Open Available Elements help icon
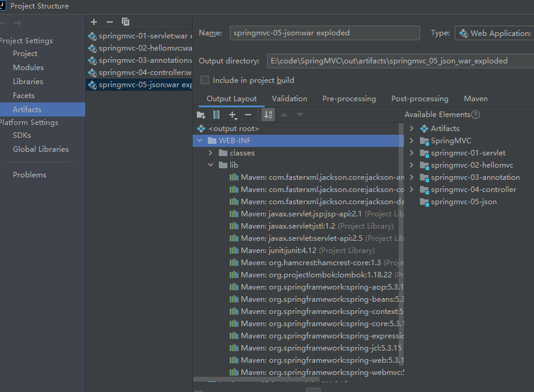Screen dimensions: 534x392 pos(475,115)
